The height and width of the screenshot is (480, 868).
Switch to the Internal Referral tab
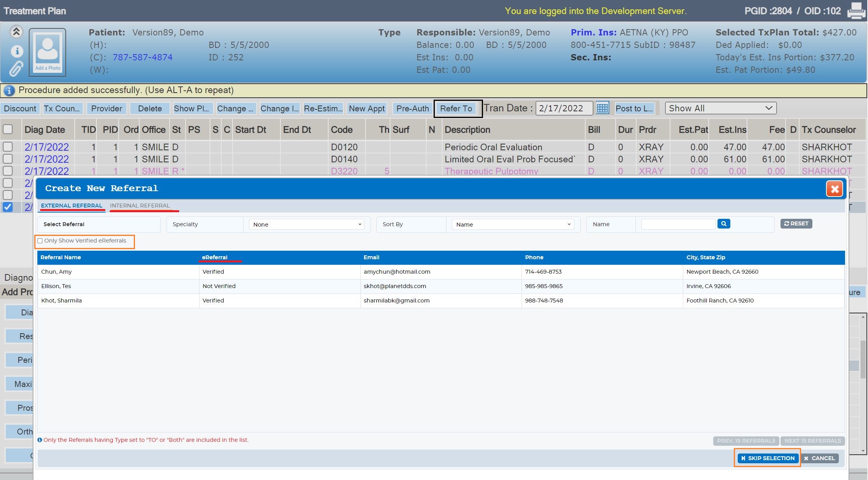140,206
